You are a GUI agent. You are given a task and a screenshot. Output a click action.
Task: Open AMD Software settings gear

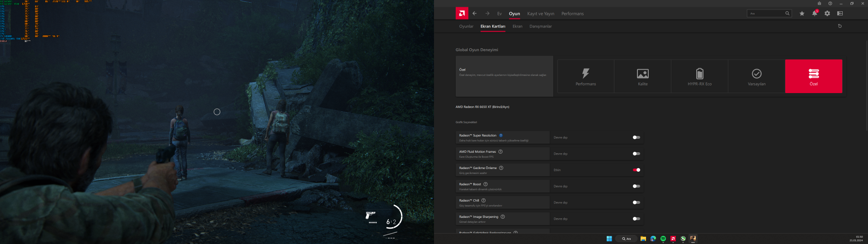tap(827, 14)
